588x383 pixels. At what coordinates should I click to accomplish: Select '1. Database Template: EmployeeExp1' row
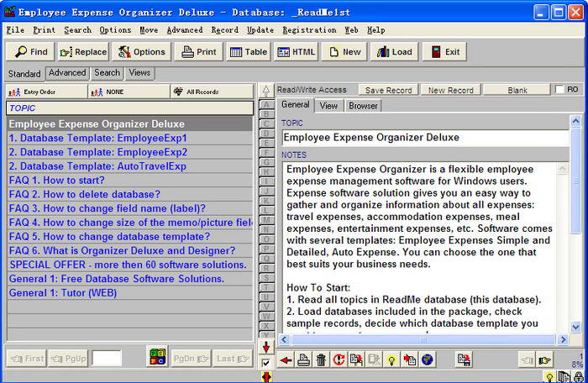click(x=129, y=139)
